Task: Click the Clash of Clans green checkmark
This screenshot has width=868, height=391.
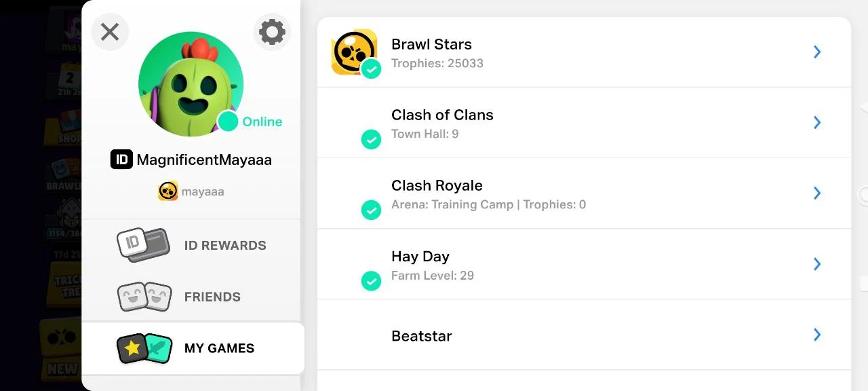Action: (371, 139)
